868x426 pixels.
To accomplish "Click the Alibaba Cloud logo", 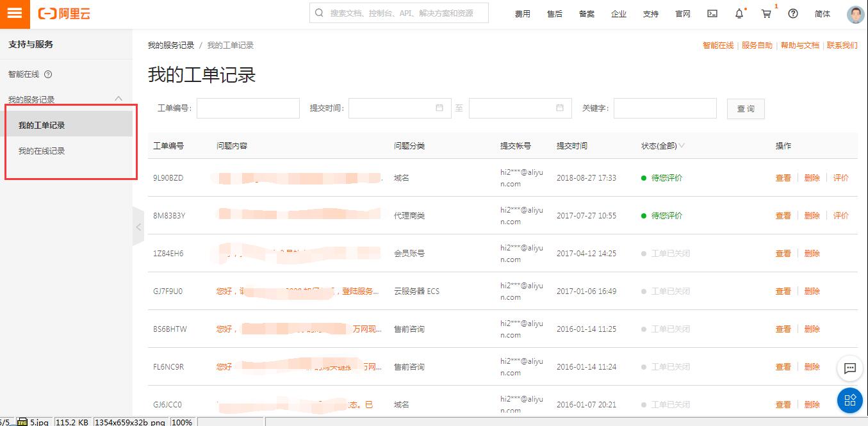I will 64,14.
